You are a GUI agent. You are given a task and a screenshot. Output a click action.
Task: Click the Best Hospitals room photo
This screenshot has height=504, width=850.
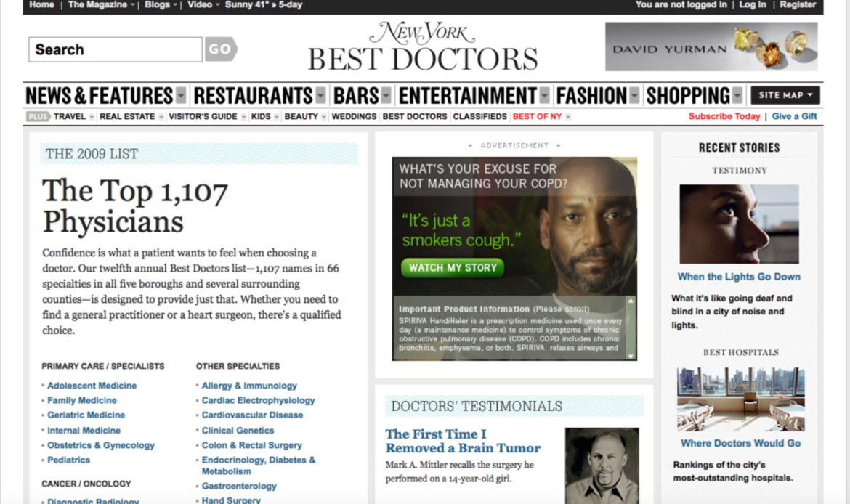point(741,399)
